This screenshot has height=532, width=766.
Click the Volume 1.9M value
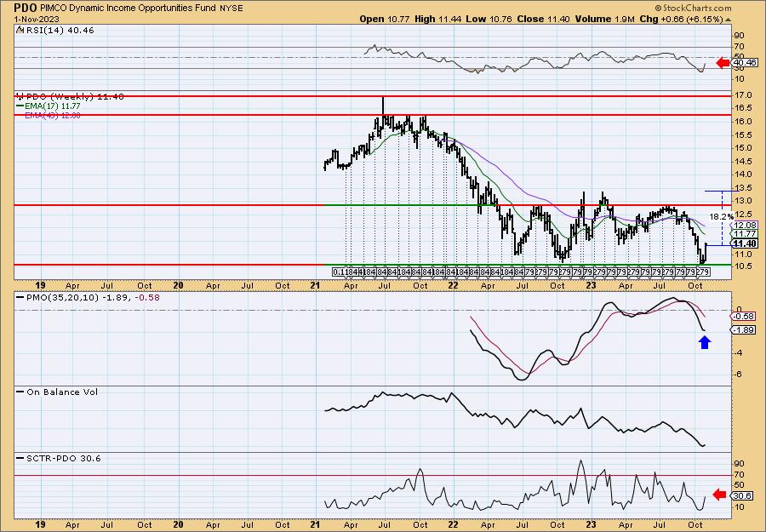point(605,19)
